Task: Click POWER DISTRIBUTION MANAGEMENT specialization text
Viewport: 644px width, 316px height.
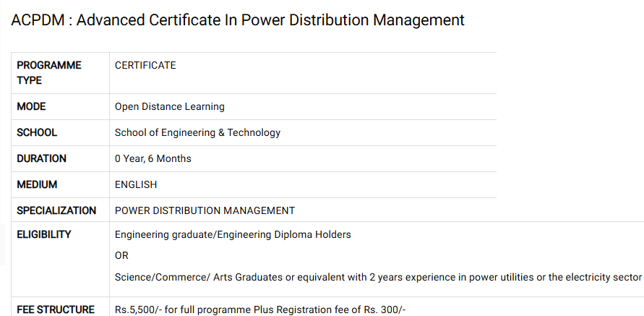Action: 205,210
